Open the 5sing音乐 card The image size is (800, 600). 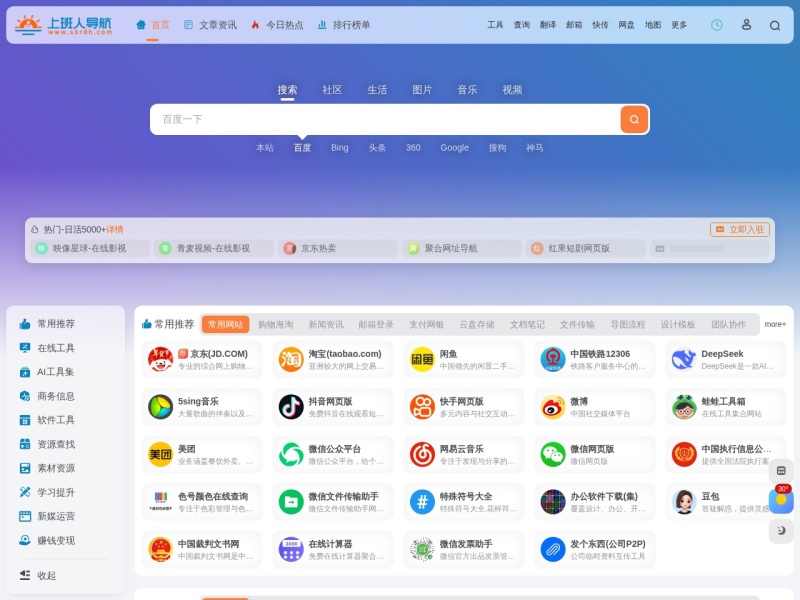(x=202, y=407)
